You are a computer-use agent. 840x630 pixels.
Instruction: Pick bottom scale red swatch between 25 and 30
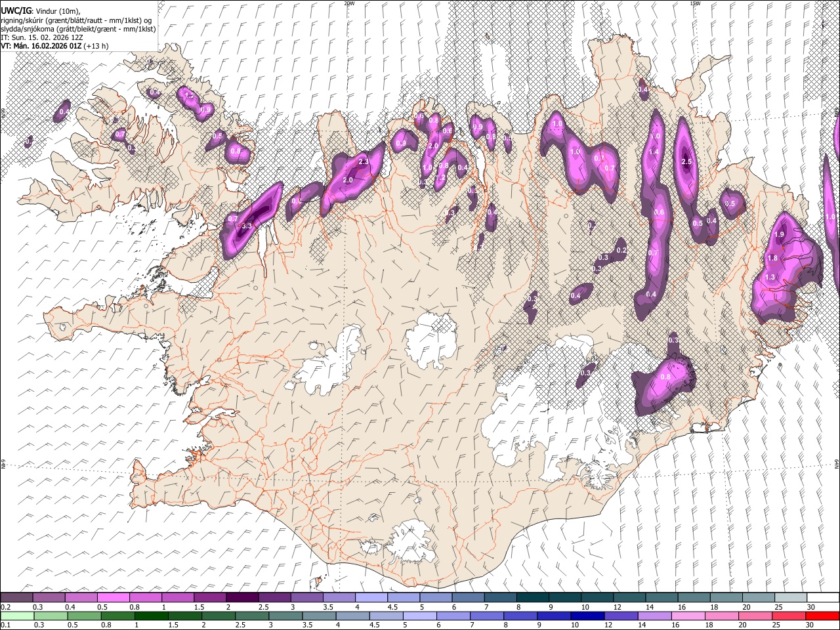(x=789, y=616)
